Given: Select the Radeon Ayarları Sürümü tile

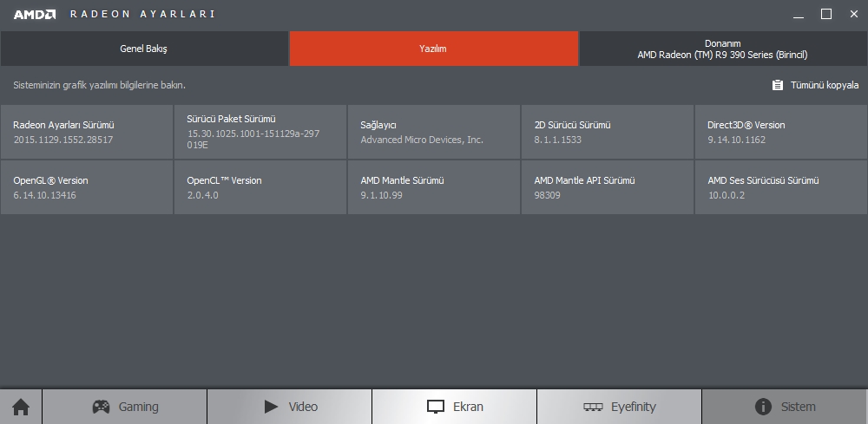Looking at the screenshot, I should pos(87,132).
